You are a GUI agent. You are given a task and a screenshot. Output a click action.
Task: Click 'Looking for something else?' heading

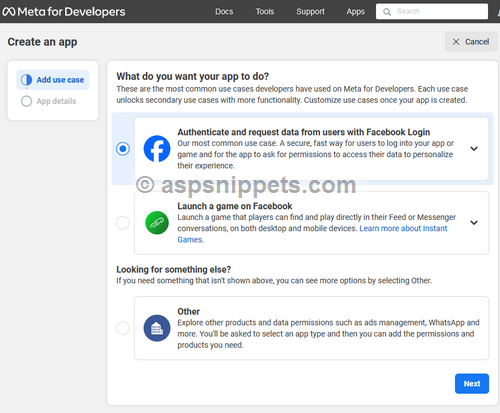[x=174, y=269]
